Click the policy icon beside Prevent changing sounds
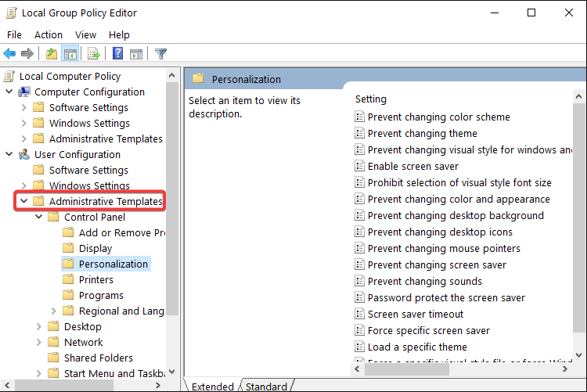Viewport: 587px width, 392px height. pos(359,281)
